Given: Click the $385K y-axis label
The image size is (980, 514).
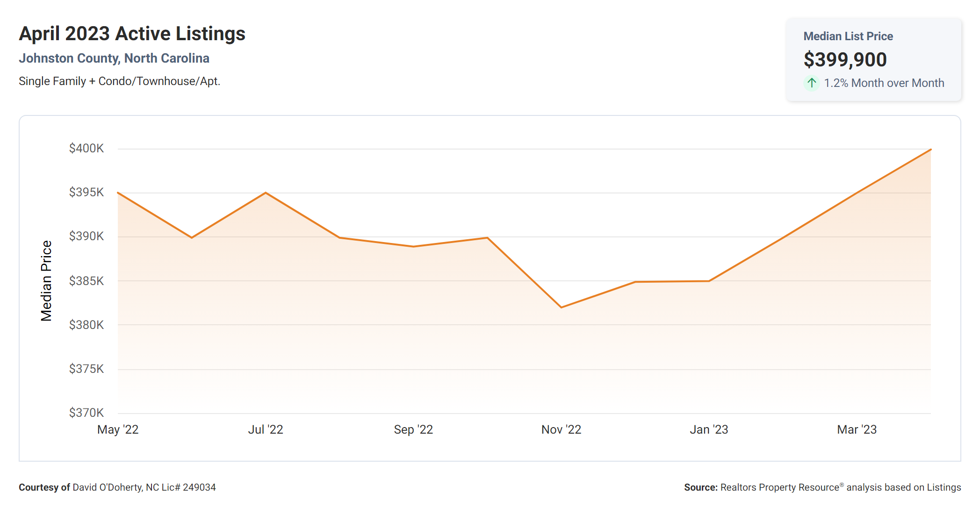Looking at the screenshot, I should click(86, 281).
